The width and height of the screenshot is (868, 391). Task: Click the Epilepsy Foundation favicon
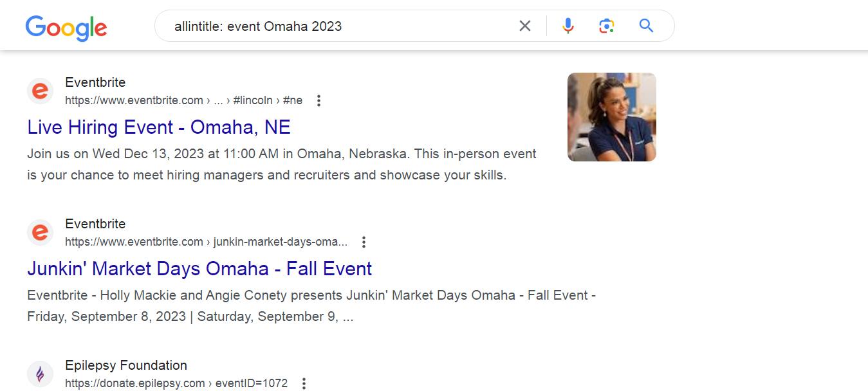[40, 374]
